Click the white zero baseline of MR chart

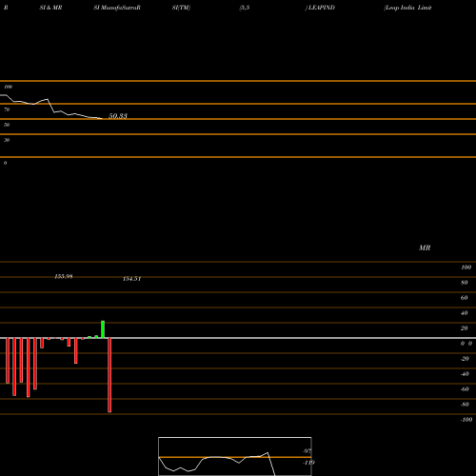pyautogui.click(x=238, y=338)
